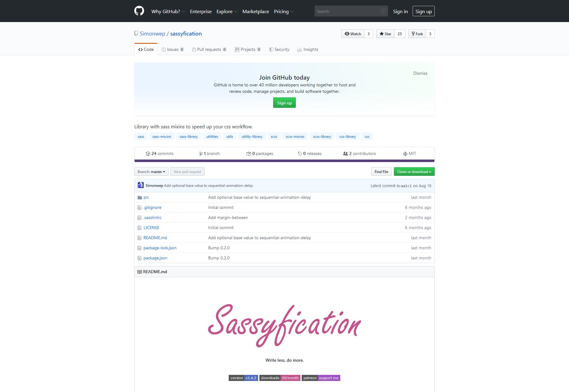The height and width of the screenshot is (392, 569).
Task: Open Enterprise in the top navigation
Action: click(x=201, y=11)
